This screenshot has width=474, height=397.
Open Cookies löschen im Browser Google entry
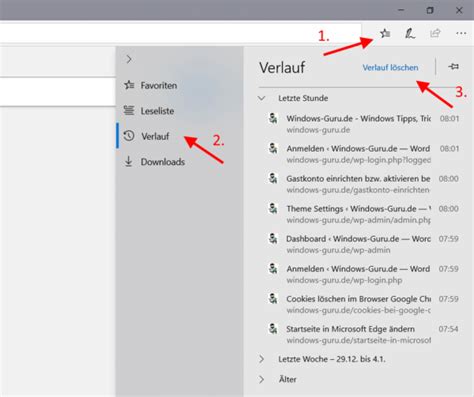[363, 304]
